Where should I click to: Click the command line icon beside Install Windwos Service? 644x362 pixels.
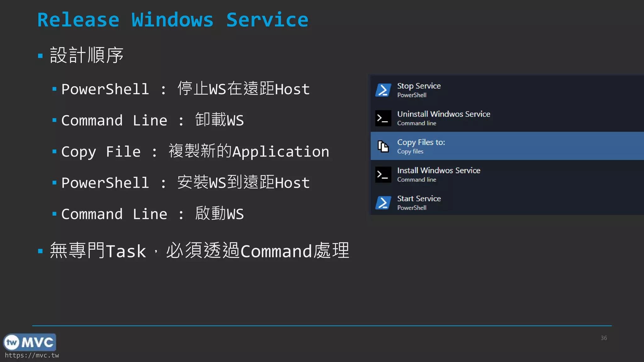383,175
